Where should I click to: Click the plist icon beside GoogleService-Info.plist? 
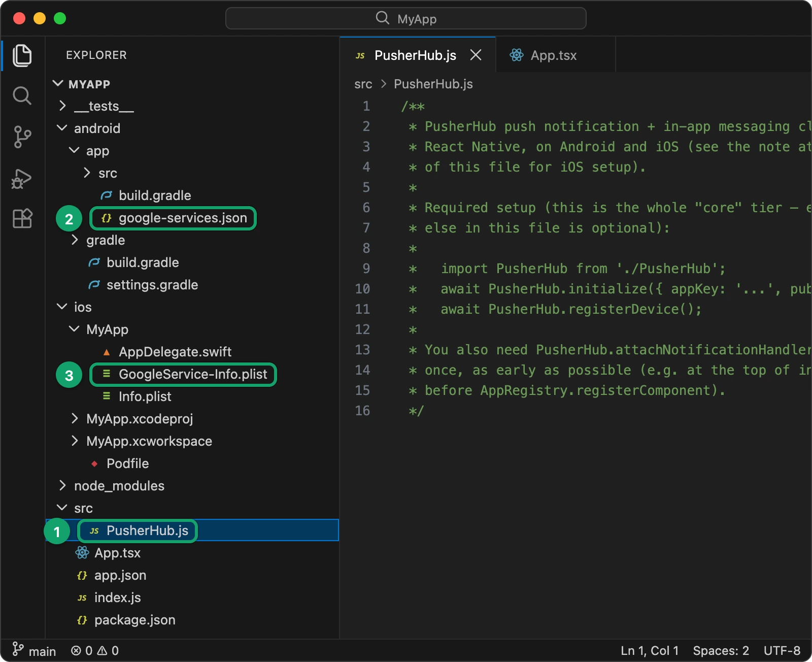[x=106, y=374]
